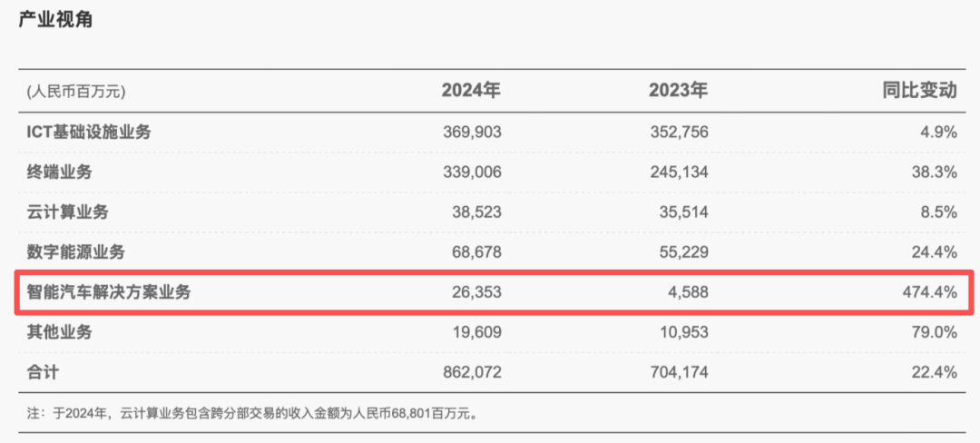Select the 终端业务 row label
This screenshot has height=443, width=980.
pos(59,172)
